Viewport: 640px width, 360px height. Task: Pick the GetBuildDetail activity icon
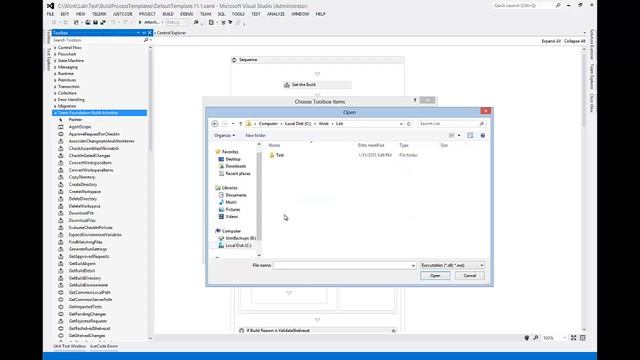pos(61,271)
